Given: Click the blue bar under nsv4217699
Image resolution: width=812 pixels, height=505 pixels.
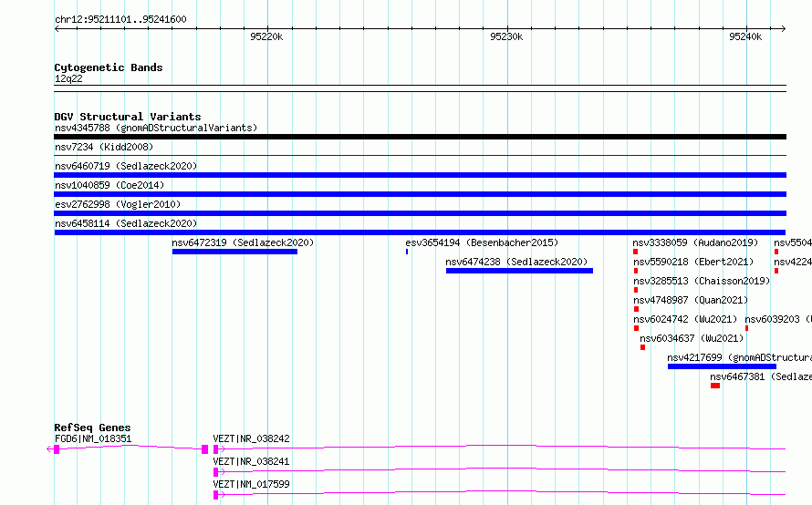Looking at the screenshot, I should [722, 366].
